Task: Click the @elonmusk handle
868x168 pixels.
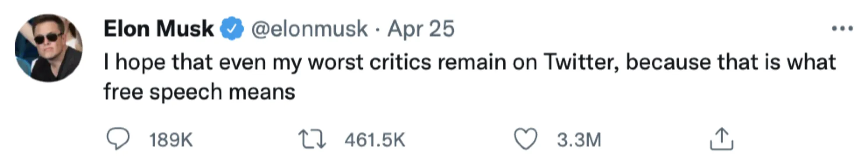Action: coord(309,29)
